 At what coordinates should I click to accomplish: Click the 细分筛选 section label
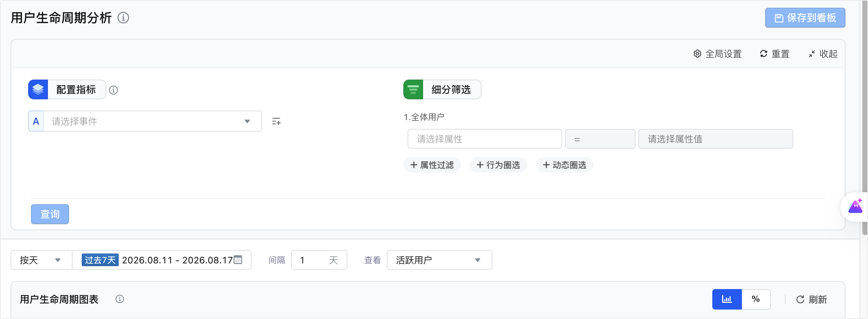tap(451, 89)
